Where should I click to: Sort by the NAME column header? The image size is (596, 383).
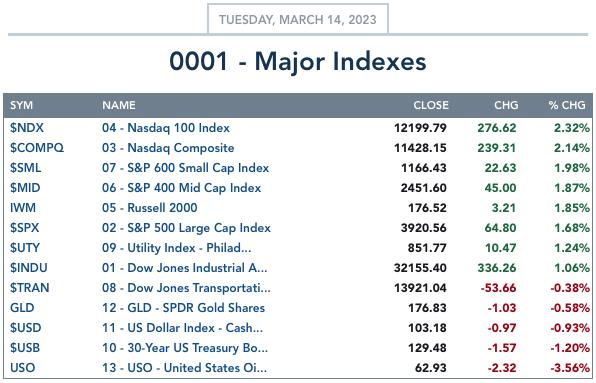click(x=119, y=105)
